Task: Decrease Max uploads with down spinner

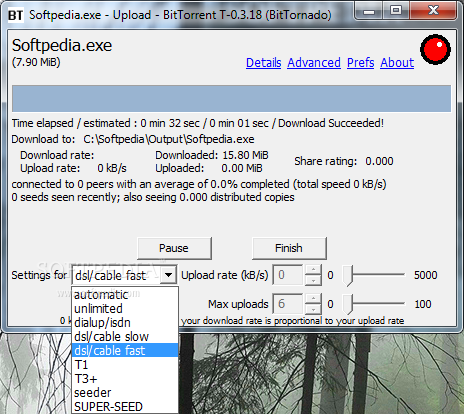Action: tap(313, 309)
